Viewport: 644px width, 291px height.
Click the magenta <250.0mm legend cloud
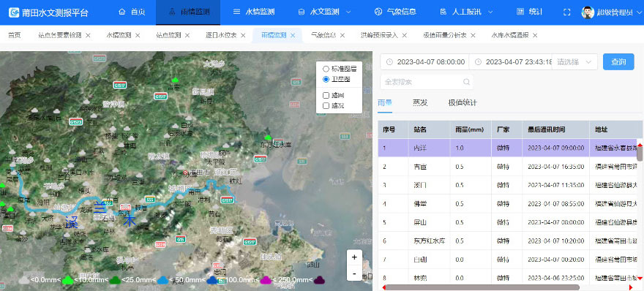pos(266,280)
